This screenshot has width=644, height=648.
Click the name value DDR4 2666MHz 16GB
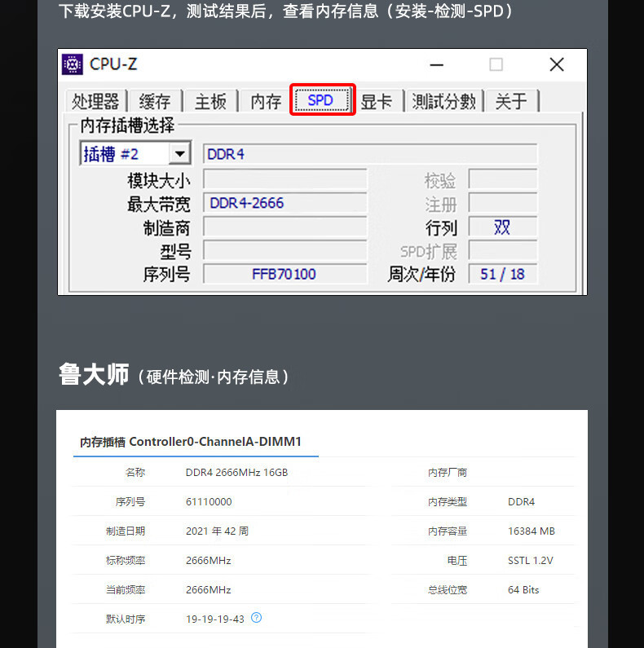(x=236, y=473)
